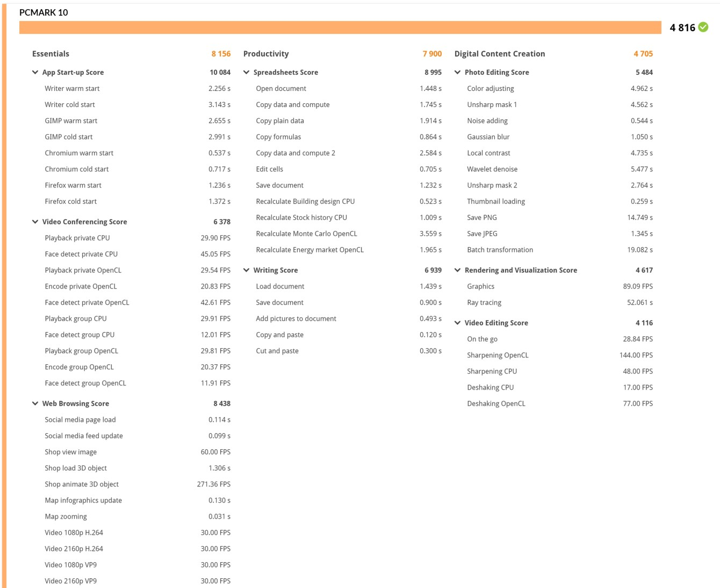Select the Chromium cold start row
The width and height of the screenshot is (720, 588).
(x=138, y=169)
